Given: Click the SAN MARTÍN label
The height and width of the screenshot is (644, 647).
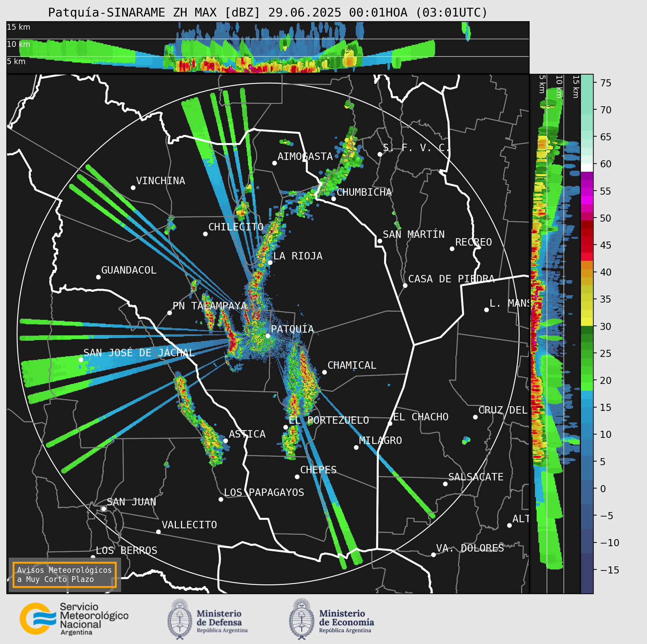Looking at the screenshot, I should (x=414, y=234).
